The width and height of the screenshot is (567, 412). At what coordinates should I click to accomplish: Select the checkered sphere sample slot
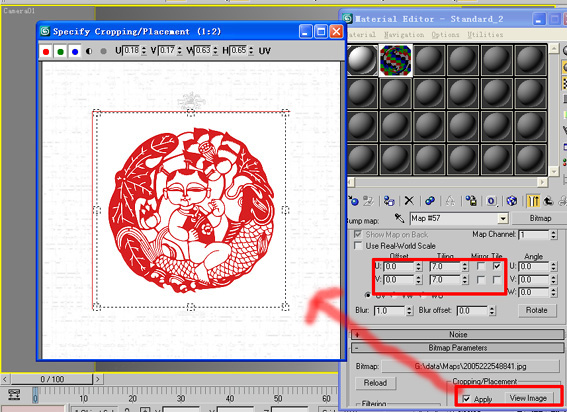(x=396, y=60)
